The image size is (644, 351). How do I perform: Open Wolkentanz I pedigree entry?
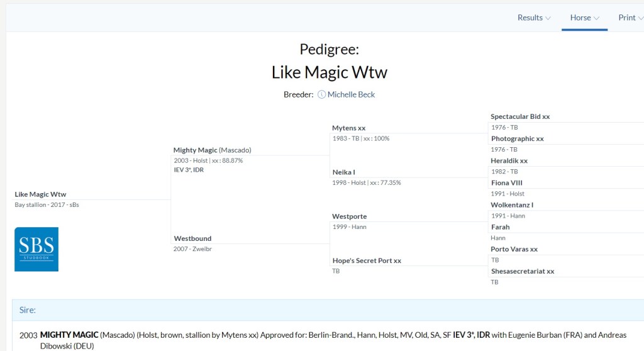click(x=512, y=205)
